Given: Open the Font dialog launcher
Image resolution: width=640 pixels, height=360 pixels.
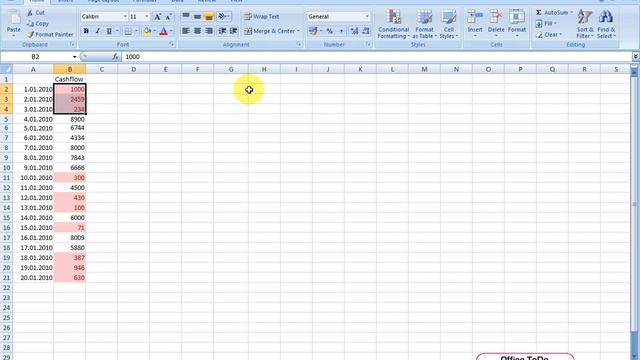Looking at the screenshot, I should click(x=172, y=44).
